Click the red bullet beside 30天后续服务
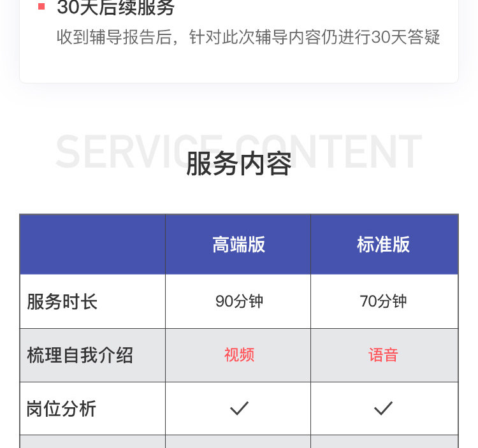Screen dimensions: 478x448 41,6
